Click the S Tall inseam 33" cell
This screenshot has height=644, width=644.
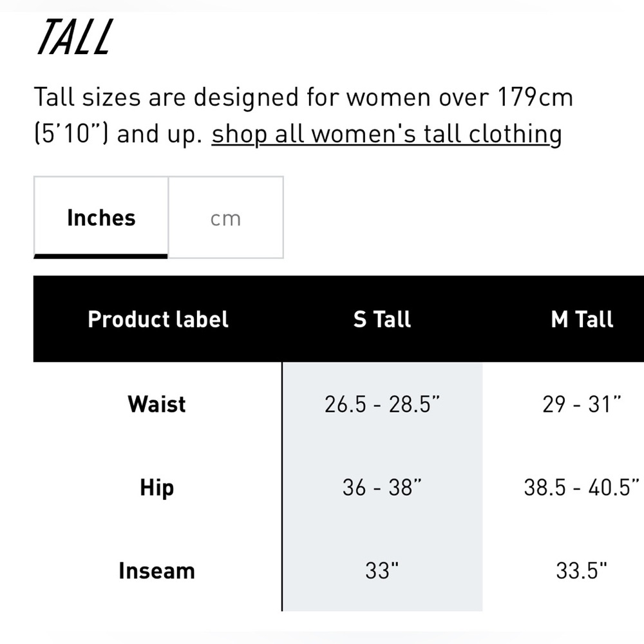click(382, 571)
